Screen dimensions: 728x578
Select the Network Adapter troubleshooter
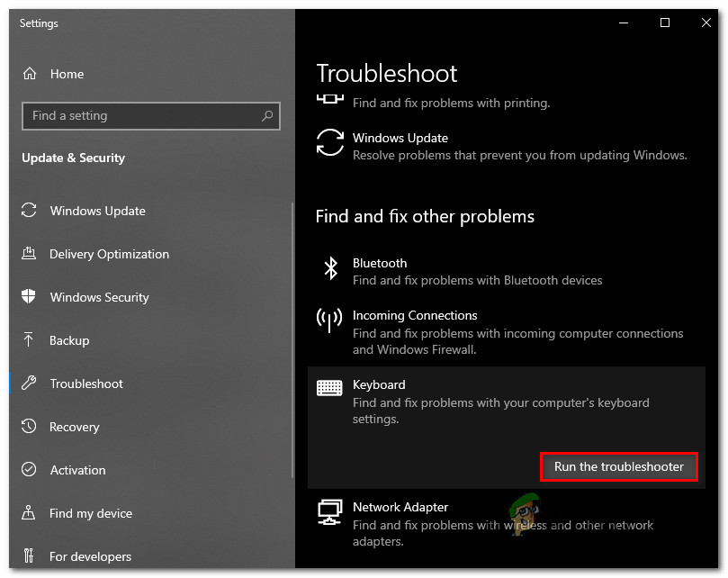click(507, 524)
